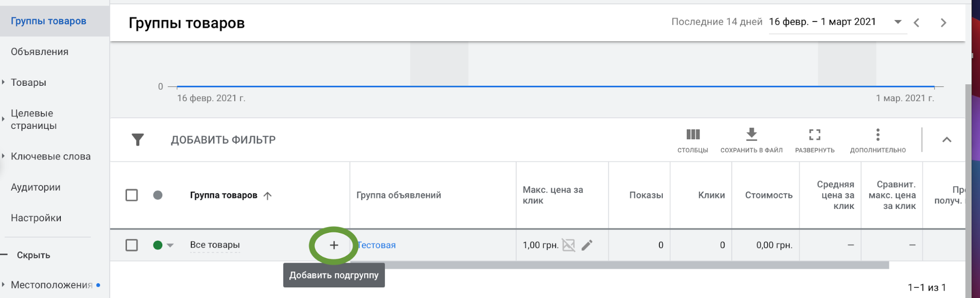The width and height of the screenshot is (980, 298).
Task: Open the Дополнительно three-dot menu
Action: coord(878,135)
